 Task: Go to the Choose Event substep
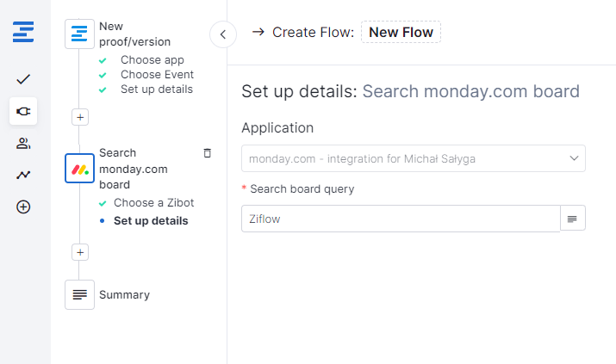[157, 75]
